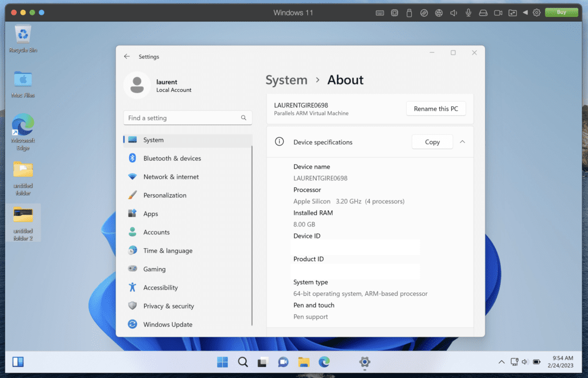The height and width of the screenshot is (378, 588).
Task: Open Windows Update settings
Action: click(x=188, y=325)
